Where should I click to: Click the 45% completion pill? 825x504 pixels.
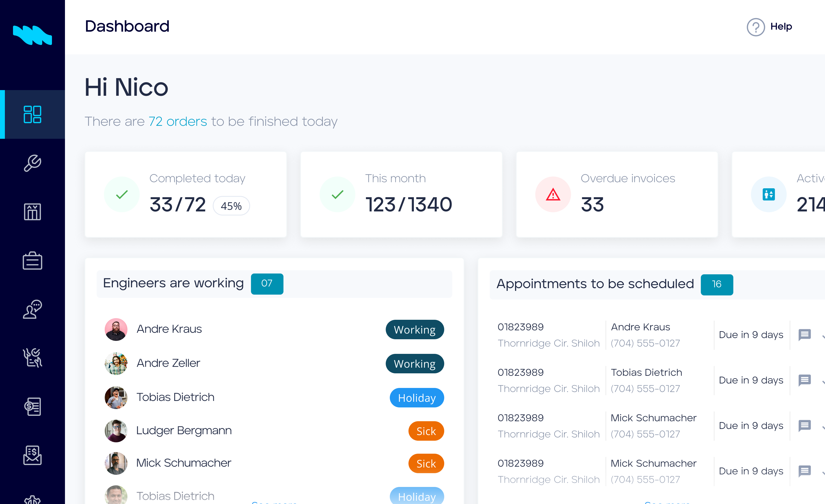coord(231,206)
